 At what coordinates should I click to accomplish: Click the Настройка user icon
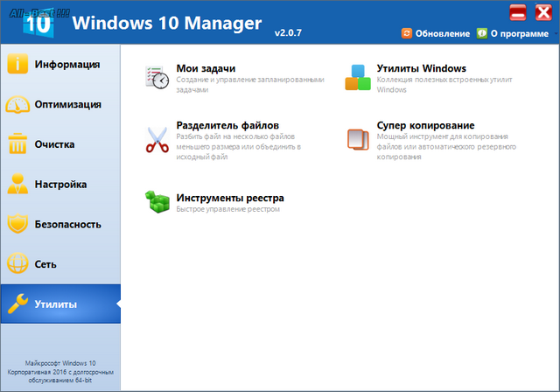click(x=17, y=184)
